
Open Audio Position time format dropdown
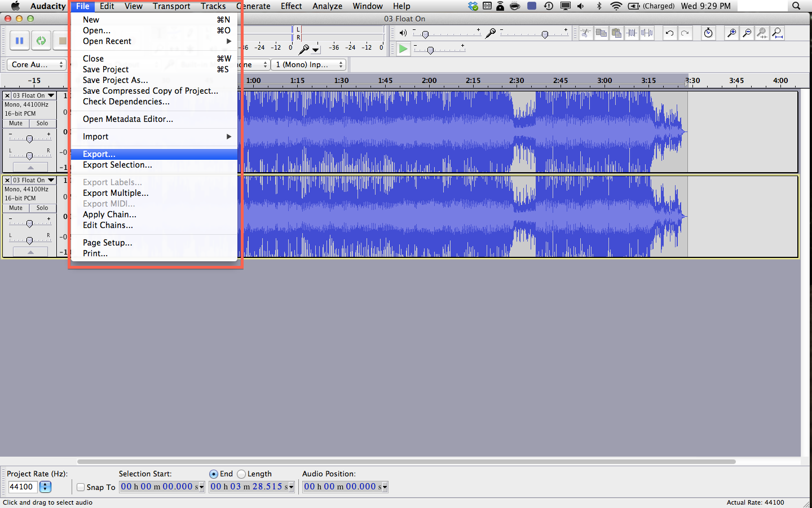point(385,487)
